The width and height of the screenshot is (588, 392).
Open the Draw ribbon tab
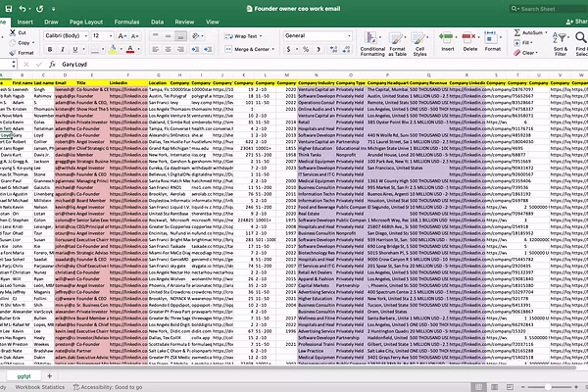click(x=51, y=22)
